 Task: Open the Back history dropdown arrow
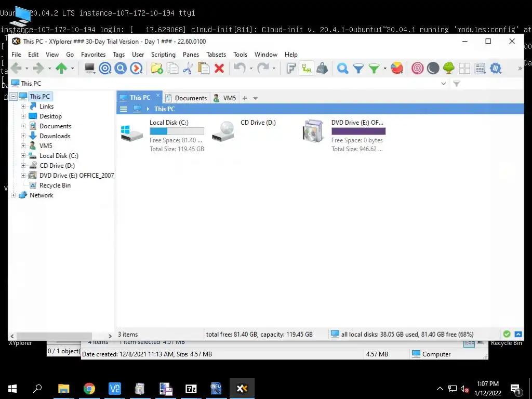click(x=27, y=69)
